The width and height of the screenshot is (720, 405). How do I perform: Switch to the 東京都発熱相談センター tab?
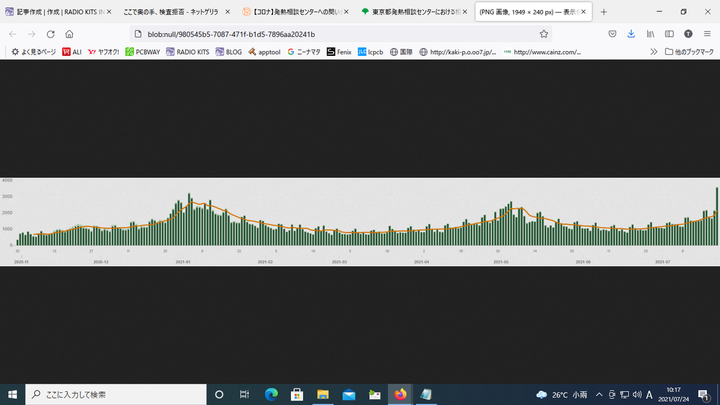coord(410,12)
